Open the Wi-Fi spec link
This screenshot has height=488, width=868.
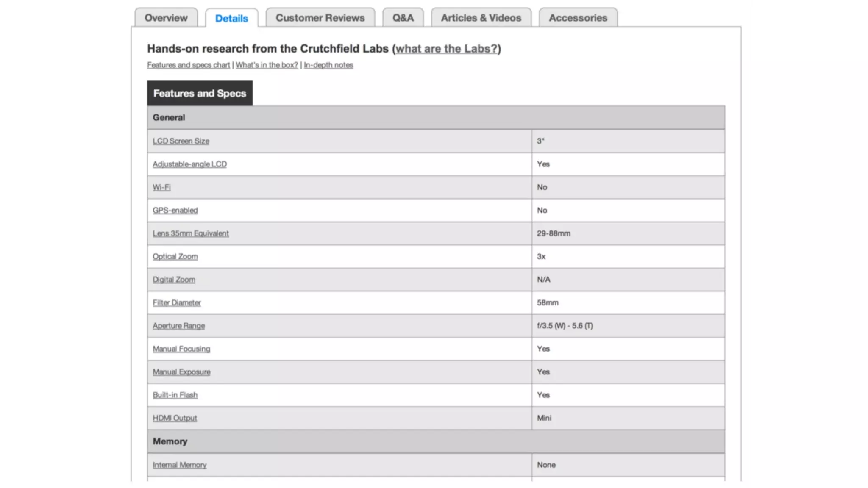(161, 187)
